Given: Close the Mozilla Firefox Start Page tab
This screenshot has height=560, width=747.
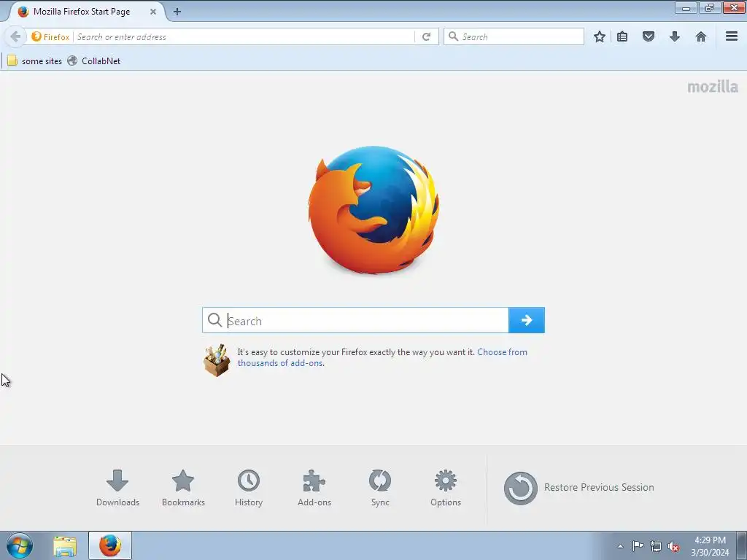Looking at the screenshot, I should 153,12.
